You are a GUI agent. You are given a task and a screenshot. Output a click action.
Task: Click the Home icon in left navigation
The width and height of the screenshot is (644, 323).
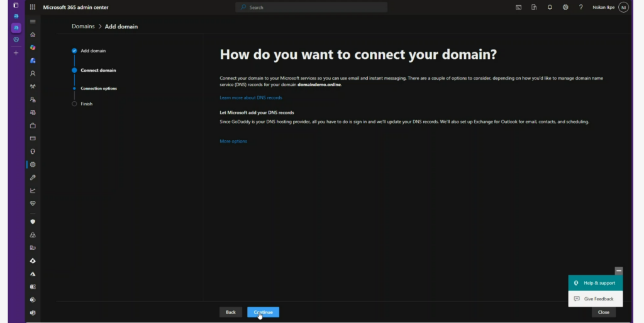coord(33,35)
